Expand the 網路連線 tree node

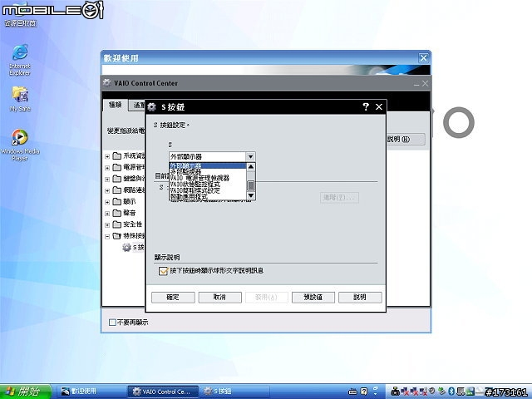tap(107, 190)
